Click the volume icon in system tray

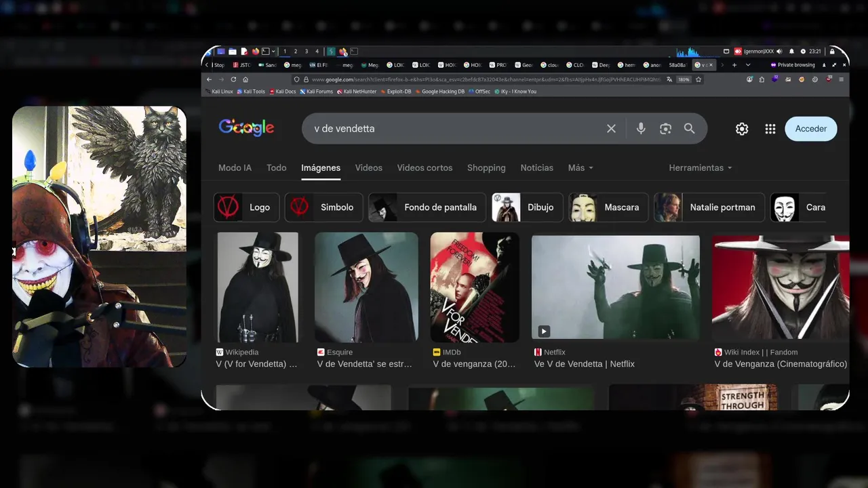click(779, 52)
